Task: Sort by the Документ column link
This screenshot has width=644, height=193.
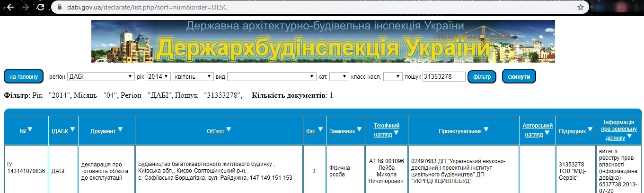Action: pos(103,131)
